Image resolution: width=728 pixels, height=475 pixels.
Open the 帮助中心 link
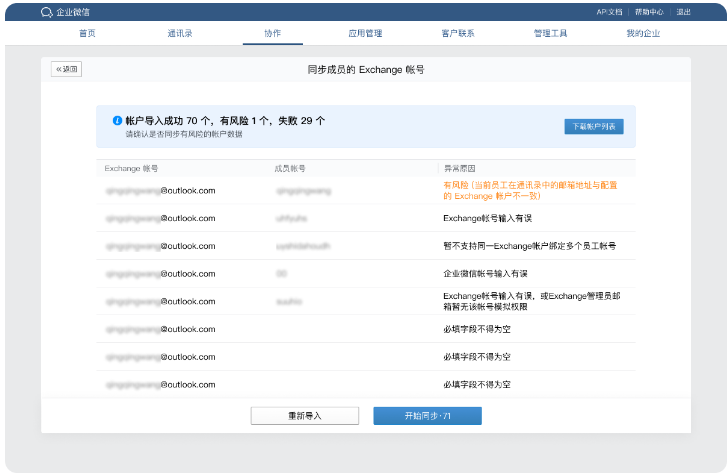(649, 12)
